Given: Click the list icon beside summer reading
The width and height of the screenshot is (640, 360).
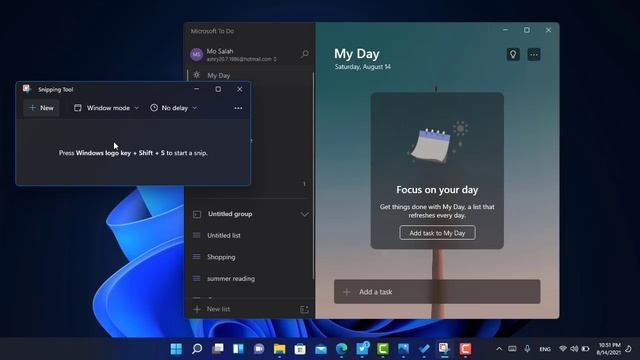Looking at the screenshot, I should [196, 279].
